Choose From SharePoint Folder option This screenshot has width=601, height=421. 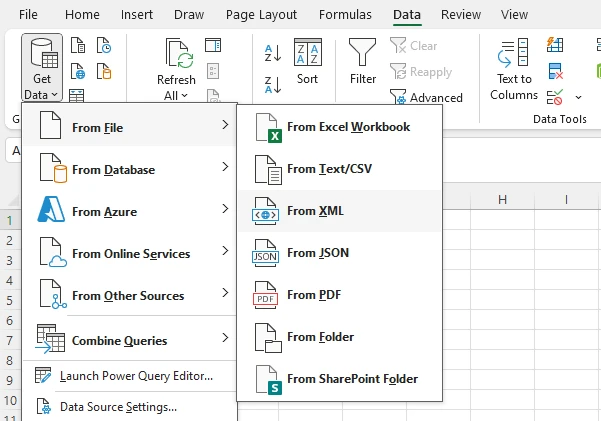340,379
